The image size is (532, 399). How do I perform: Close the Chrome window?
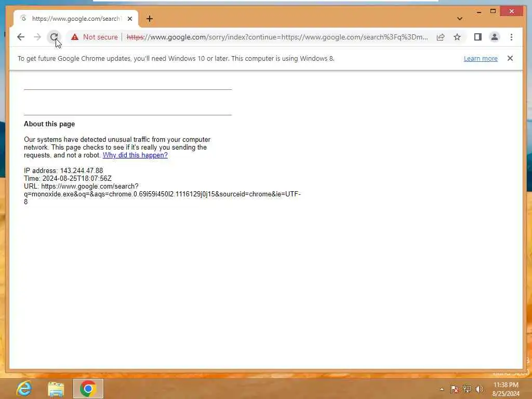[x=511, y=11]
